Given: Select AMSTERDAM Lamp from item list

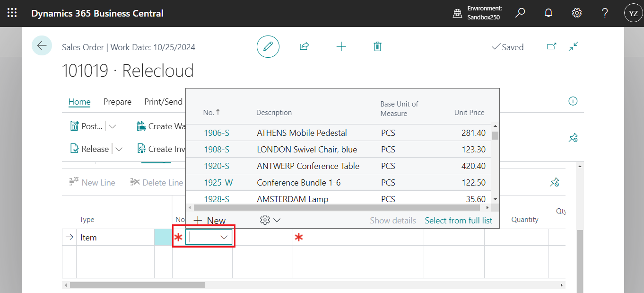Looking at the screenshot, I should coord(292,199).
